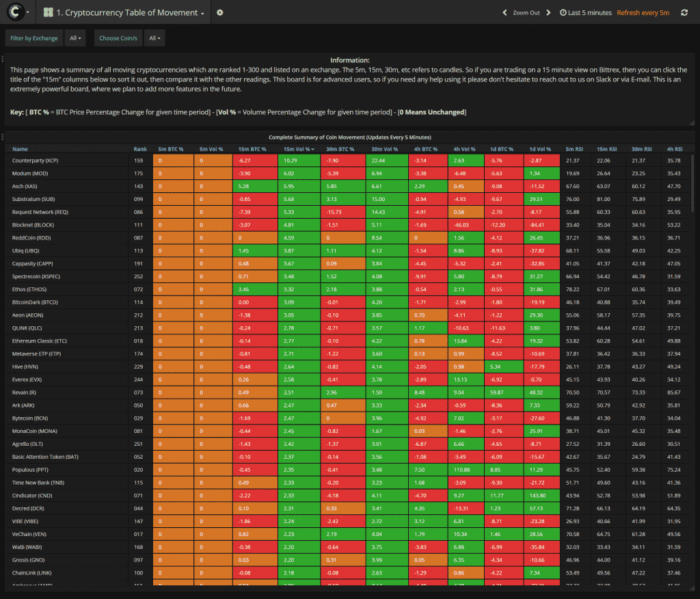Viewport: 700px width, 599px height.
Task: Toggle sort on the '15m Vol %' header
Action: point(298,149)
